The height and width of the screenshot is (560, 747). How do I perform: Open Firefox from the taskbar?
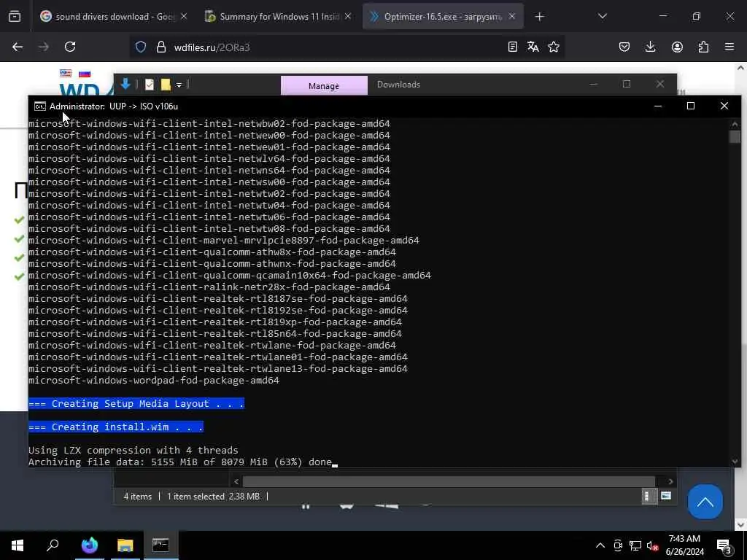(90, 545)
